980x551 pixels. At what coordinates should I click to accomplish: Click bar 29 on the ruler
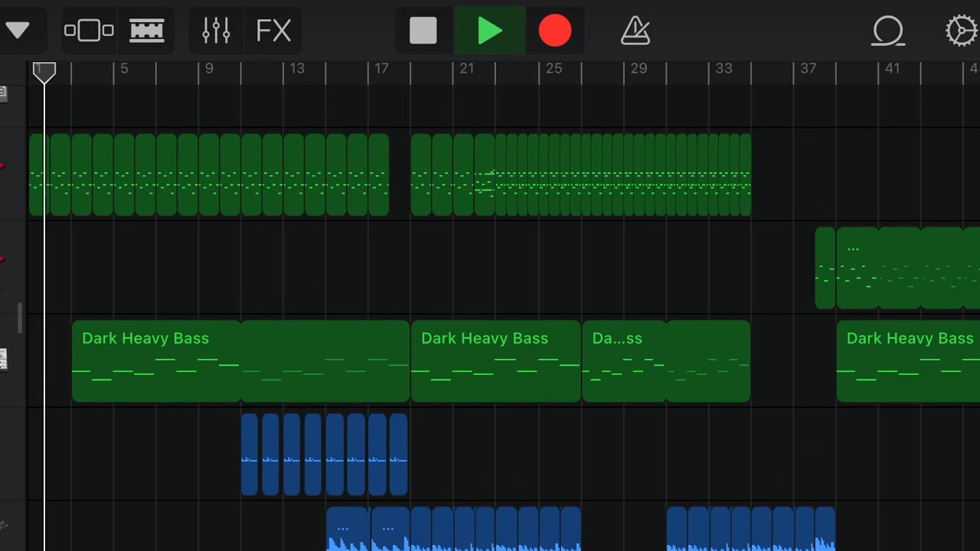(x=639, y=69)
